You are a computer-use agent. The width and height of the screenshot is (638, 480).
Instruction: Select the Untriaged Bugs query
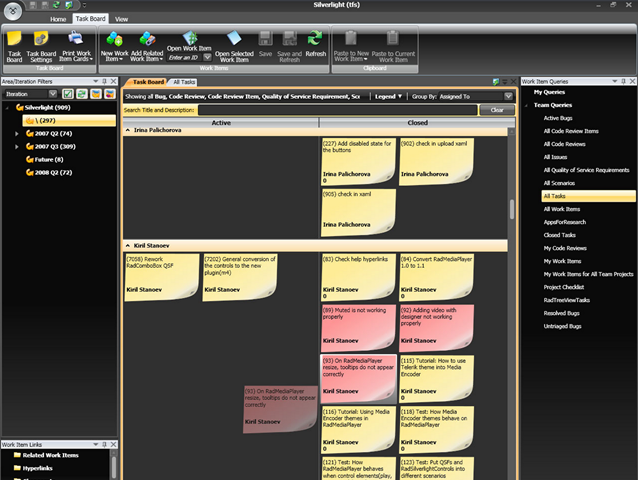tap(562, 326)
